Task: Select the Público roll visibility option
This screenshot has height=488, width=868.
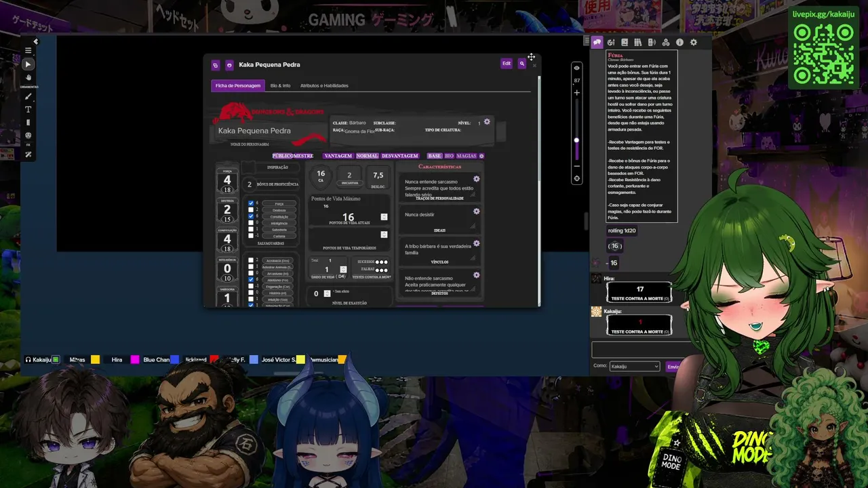Action: pos(283,156)
